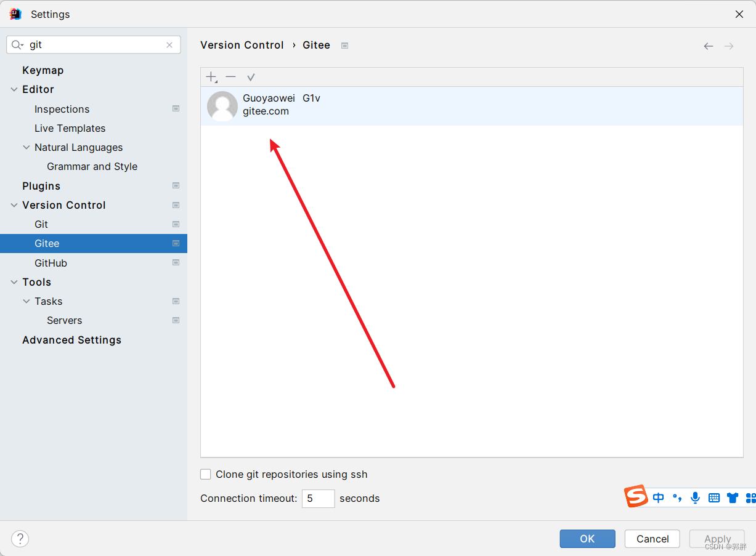The height and width of the screenshot is (556, 756).
Task: Click project-level icon in Tasks row
Action: pos(176,301)
